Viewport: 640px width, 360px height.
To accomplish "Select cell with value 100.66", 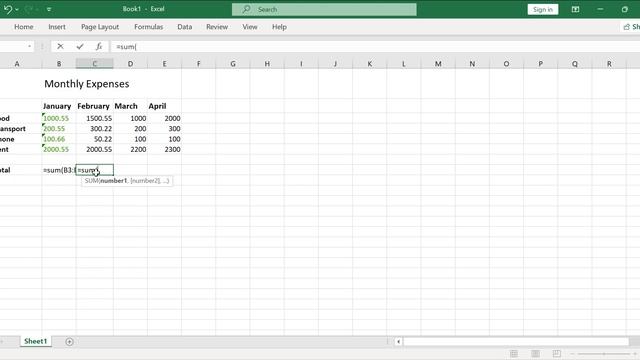I will coord(59,139).
